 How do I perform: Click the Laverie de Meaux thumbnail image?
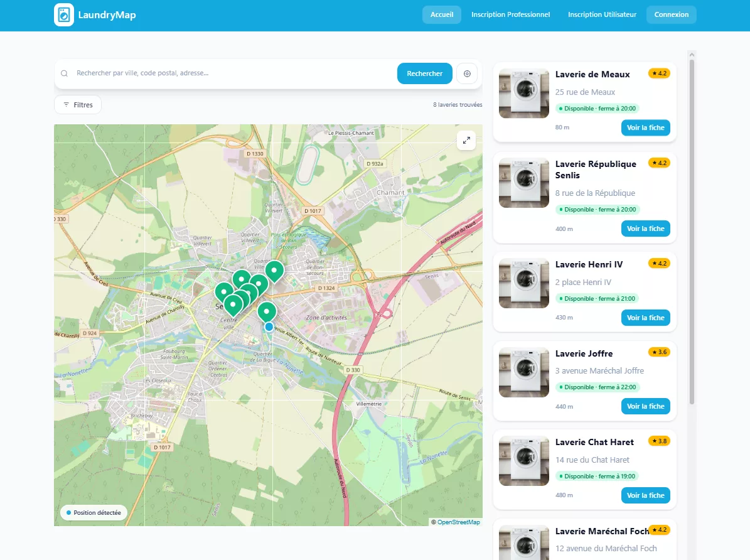coord(524,94)
